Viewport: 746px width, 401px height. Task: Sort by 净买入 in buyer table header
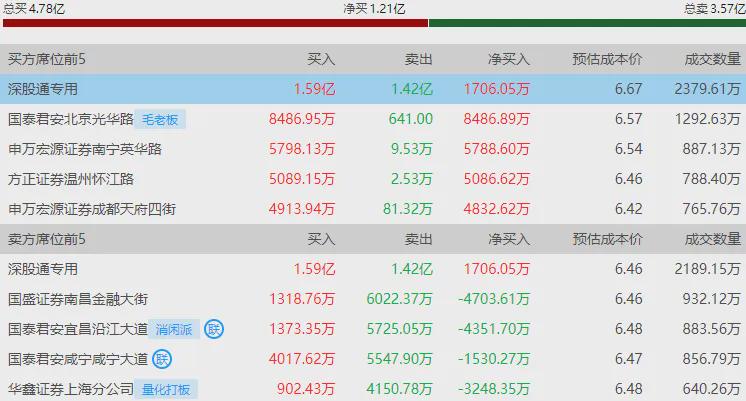point(509,59)
